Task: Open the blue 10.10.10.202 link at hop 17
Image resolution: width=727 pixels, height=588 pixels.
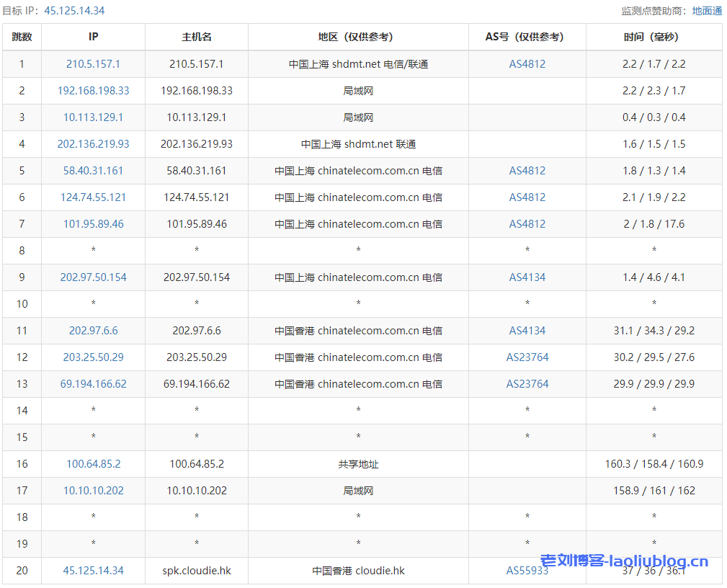Action: point(93,491)
